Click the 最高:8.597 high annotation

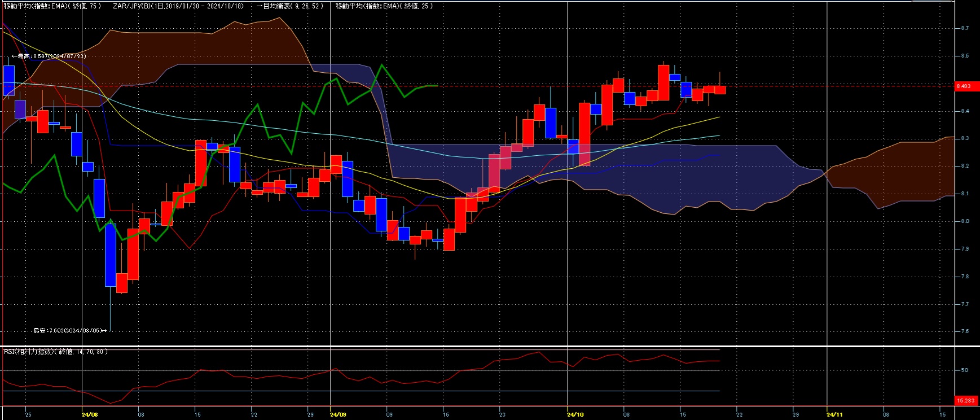click(x=49, y=56)
